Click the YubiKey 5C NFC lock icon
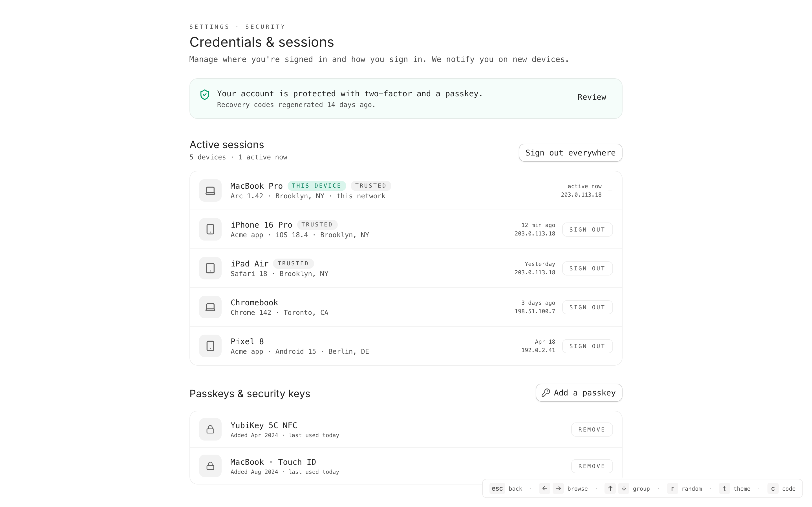The image size is (812, 507). point(210,430)
